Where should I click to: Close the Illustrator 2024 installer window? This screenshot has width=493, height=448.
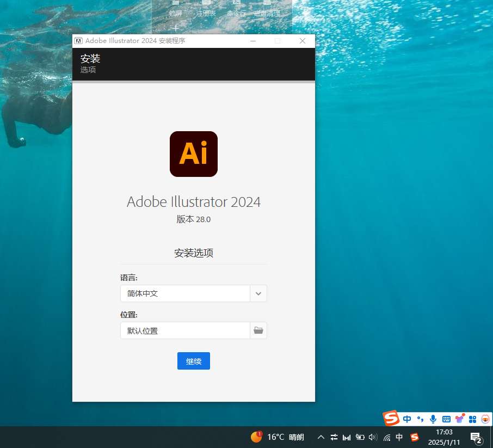point(303,41)
